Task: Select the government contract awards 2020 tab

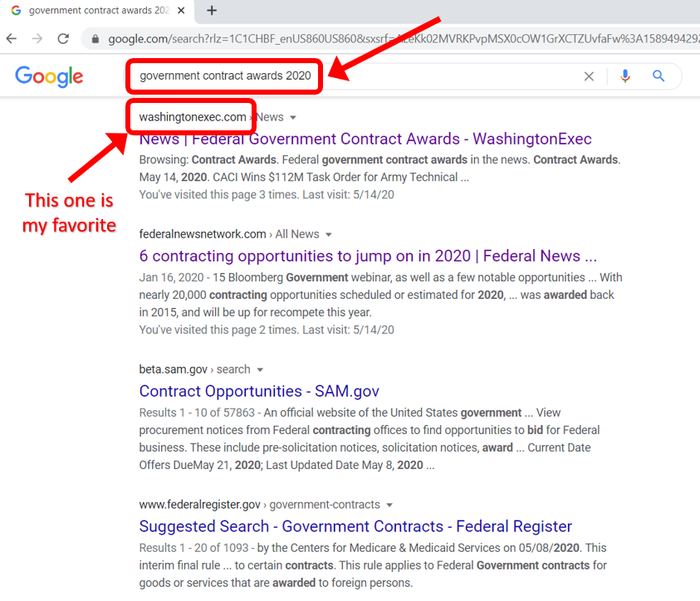Action: [x=97, y=11]
